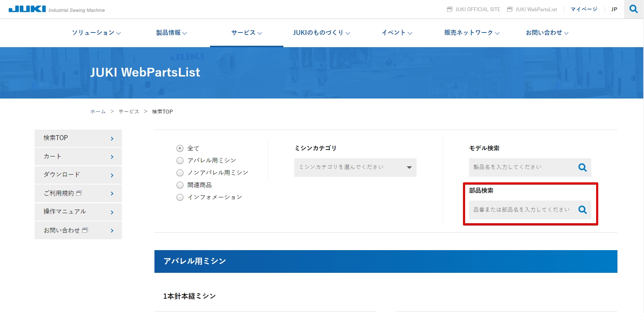Expand the サービス menu chevron
The height and width of the screenshot is (313, 644).
260,33
